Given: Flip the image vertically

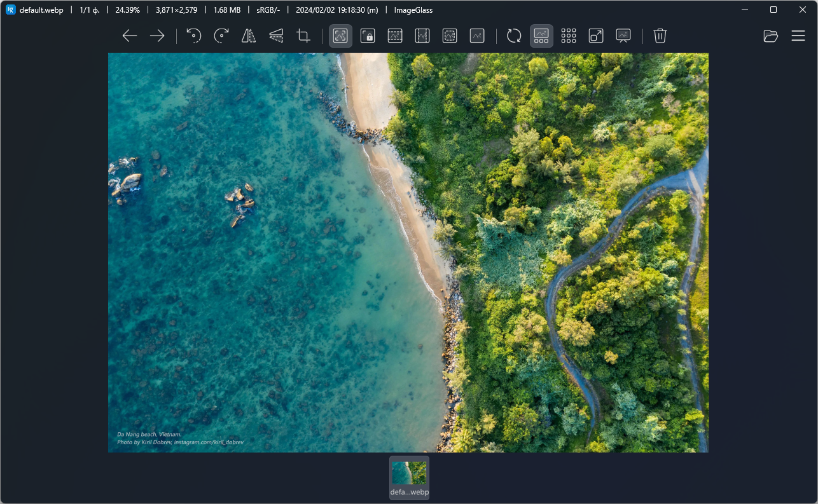Looking at the screenshot, I should pos(276,36).
